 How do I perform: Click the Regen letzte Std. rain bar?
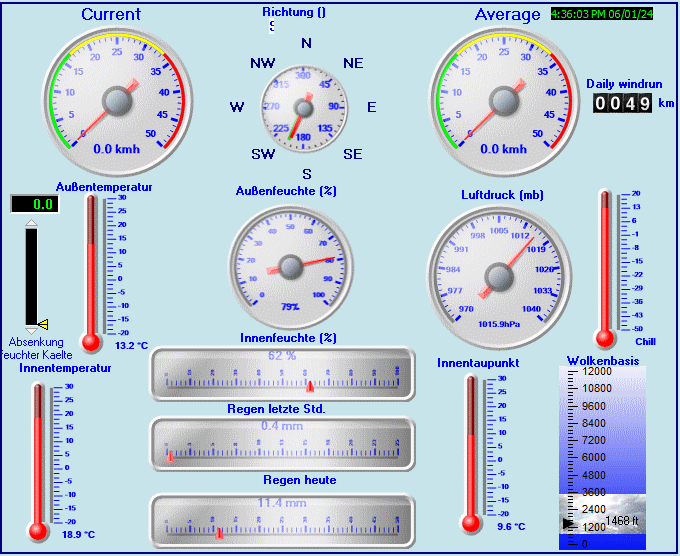click(x=282, y=444)
